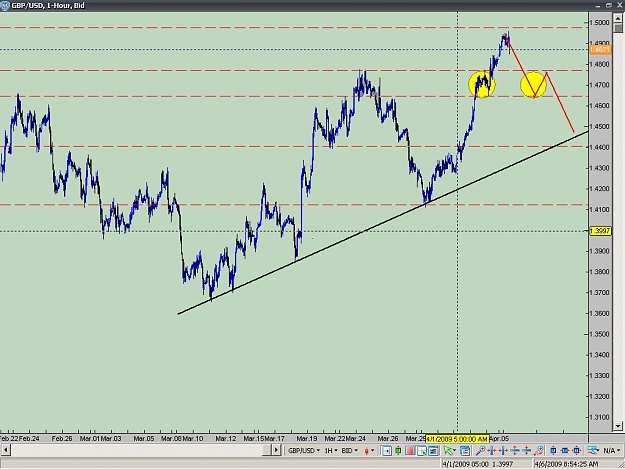This screenshot has height=469, width=625.
Task: Click the Mar.19 date axis label
Action: (307, 438)
